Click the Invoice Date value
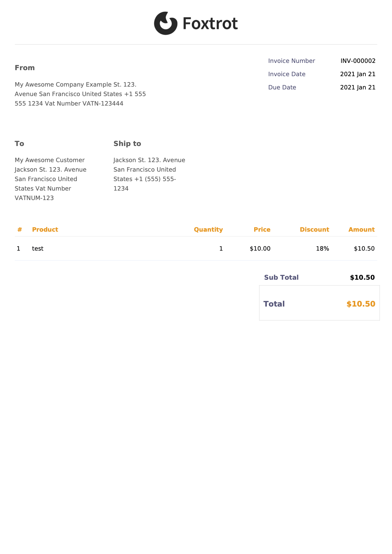This screenshot has width=392, height=554. pyautogui.click(x=358, y=74)
